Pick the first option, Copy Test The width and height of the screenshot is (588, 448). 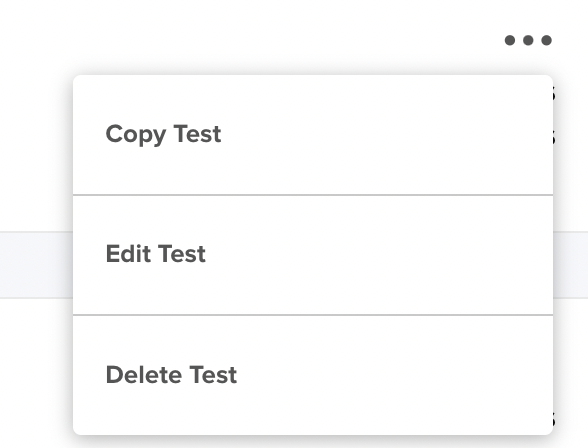tap(313, 135)
